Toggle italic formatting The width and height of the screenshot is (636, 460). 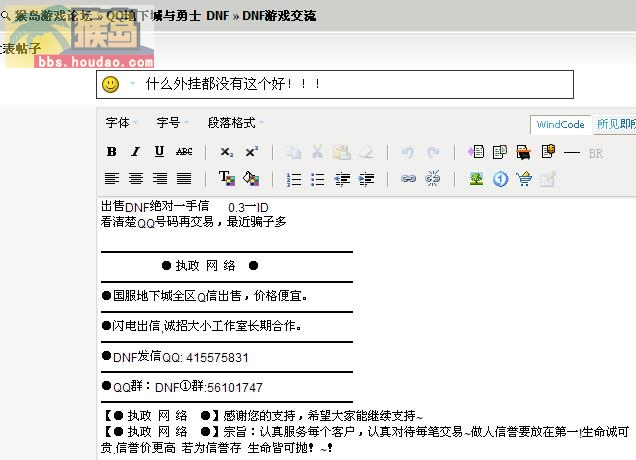point(135,152)
